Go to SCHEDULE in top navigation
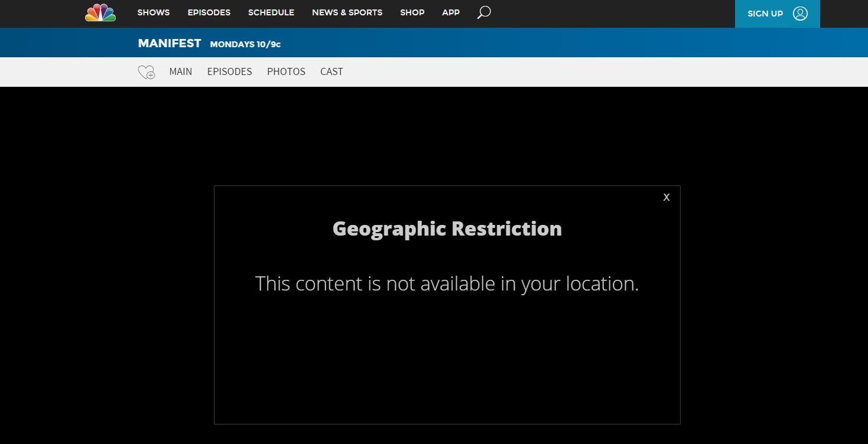The height and width of the screenshot is (444, 868). coord(271,12)
